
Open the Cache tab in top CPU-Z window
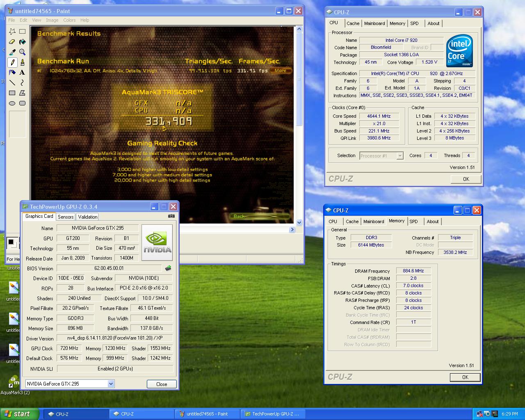point(353,23)
